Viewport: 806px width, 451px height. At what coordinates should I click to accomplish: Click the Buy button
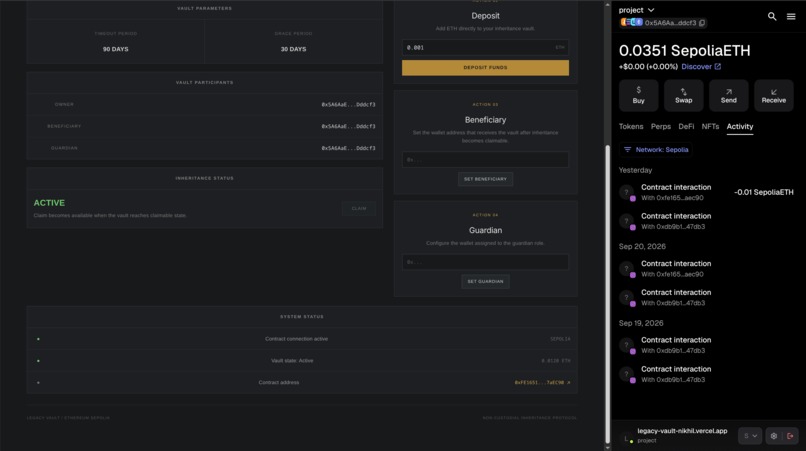tap(638, 95)
